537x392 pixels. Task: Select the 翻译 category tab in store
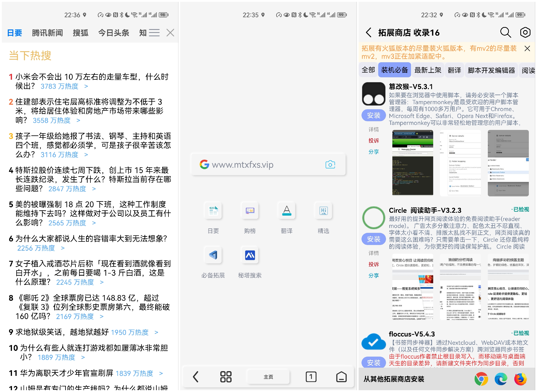454,70
